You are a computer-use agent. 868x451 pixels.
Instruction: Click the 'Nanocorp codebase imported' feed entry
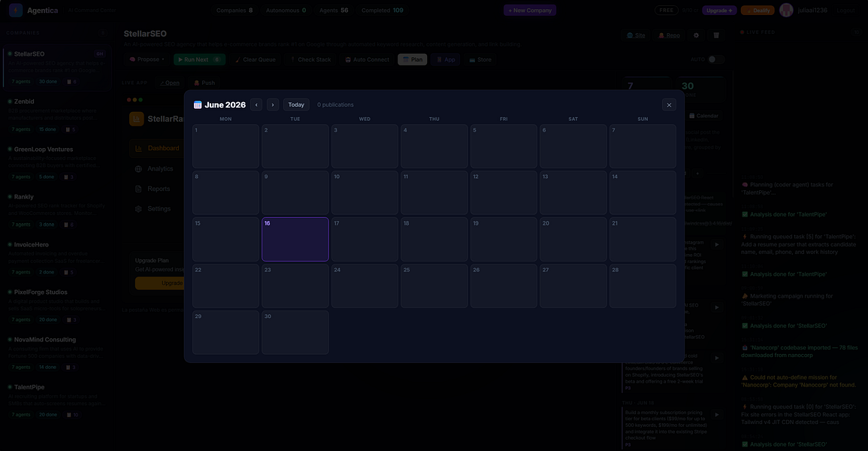800,351
